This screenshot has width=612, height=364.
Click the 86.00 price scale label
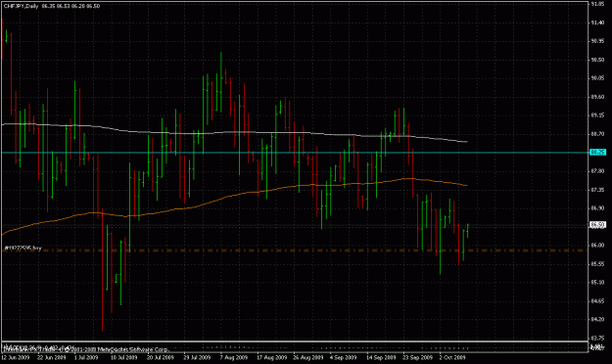tap(597, 245)
